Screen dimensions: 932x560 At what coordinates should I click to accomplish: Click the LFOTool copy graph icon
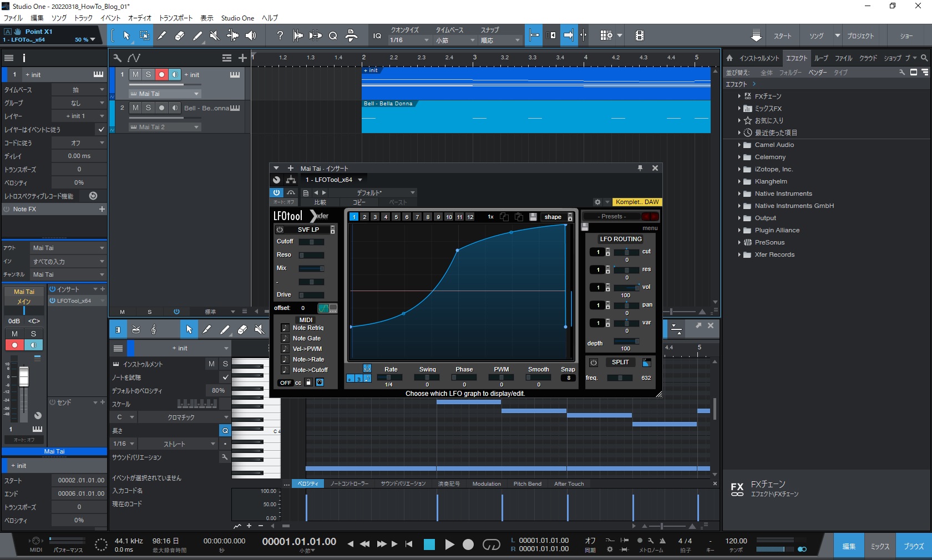click(x=504, y=217)
